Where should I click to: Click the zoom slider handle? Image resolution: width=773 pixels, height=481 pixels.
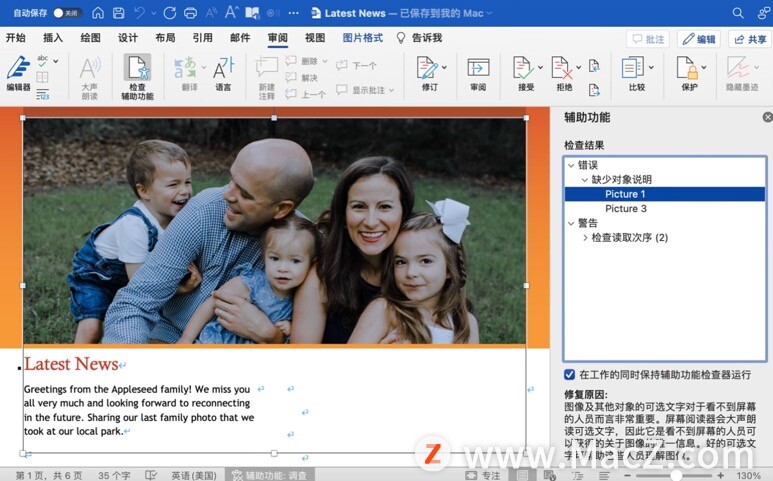[676, 475]
